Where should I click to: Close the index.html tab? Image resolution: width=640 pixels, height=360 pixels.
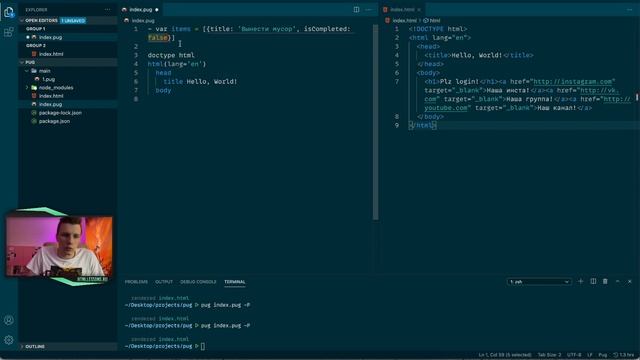pyautogui.click(x=419, y=9)
